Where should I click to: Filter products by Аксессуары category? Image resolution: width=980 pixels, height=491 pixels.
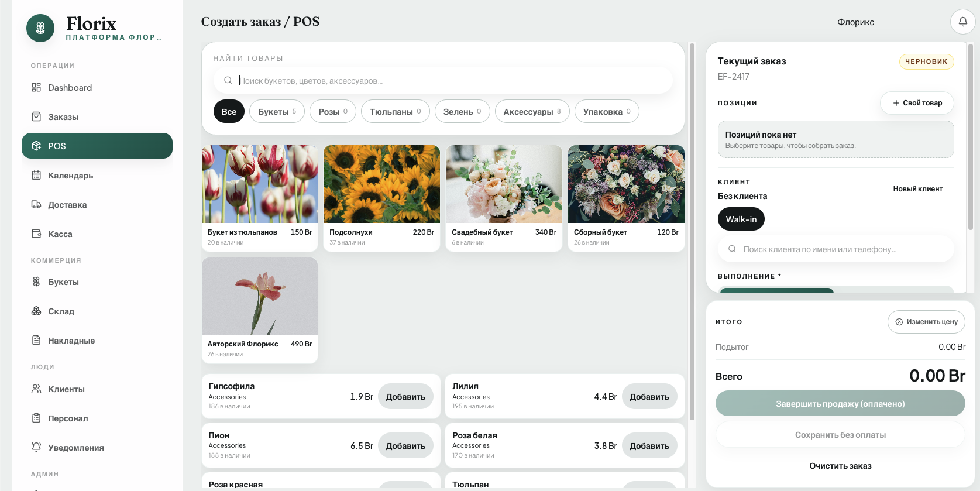coord(532,111)
